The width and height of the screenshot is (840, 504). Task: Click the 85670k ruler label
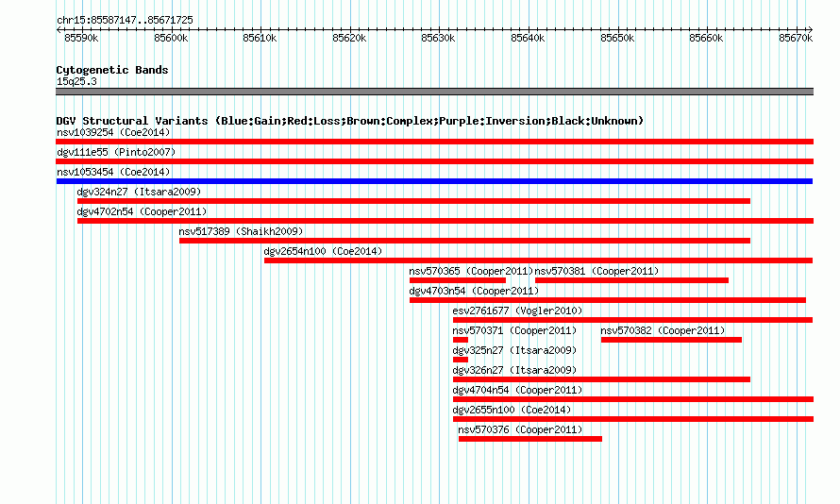(796, 38)
